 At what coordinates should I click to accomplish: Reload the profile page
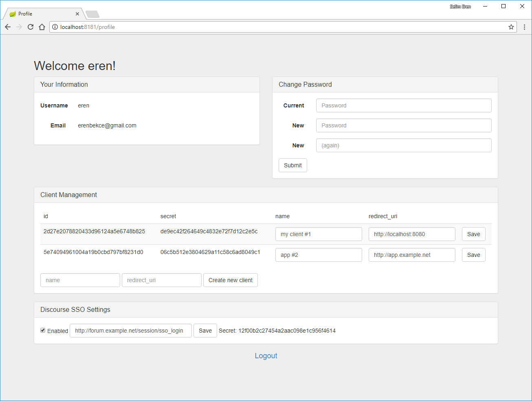point(31,27)
